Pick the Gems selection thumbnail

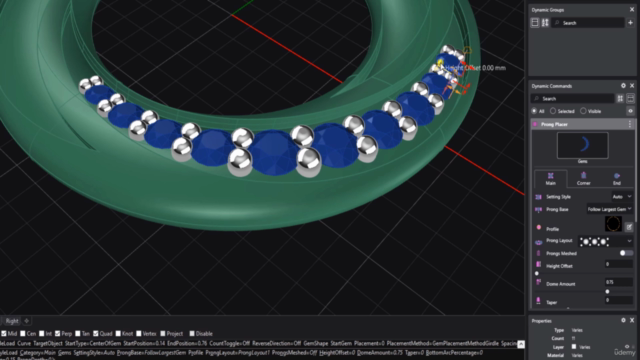(x=582, y=145)
